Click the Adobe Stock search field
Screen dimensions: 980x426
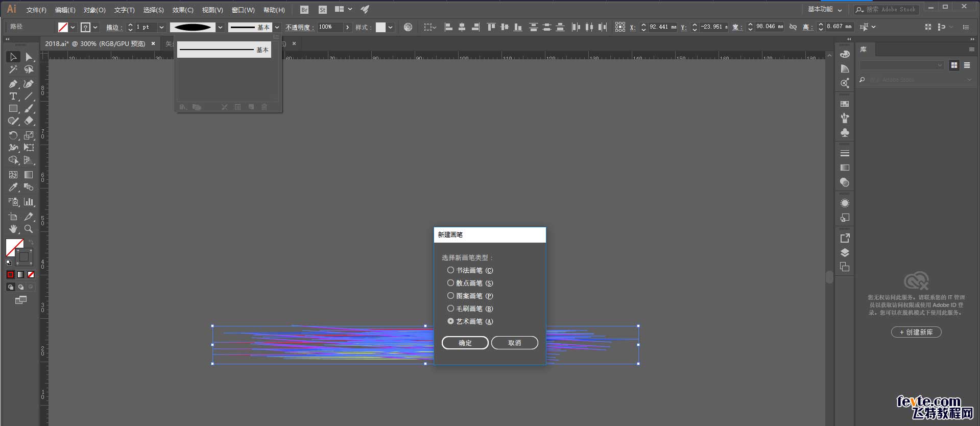coord(887,9)
